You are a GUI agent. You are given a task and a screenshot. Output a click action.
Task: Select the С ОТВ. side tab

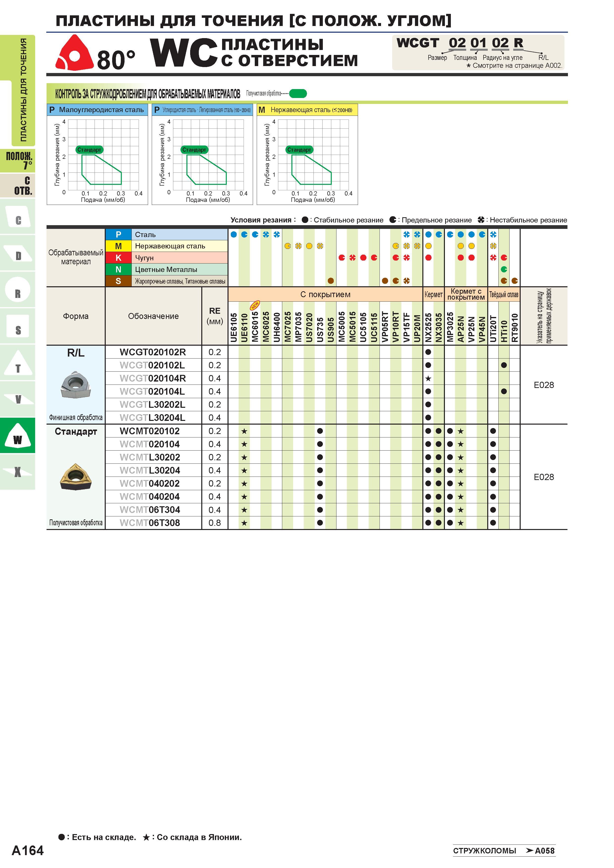[17, 185]
